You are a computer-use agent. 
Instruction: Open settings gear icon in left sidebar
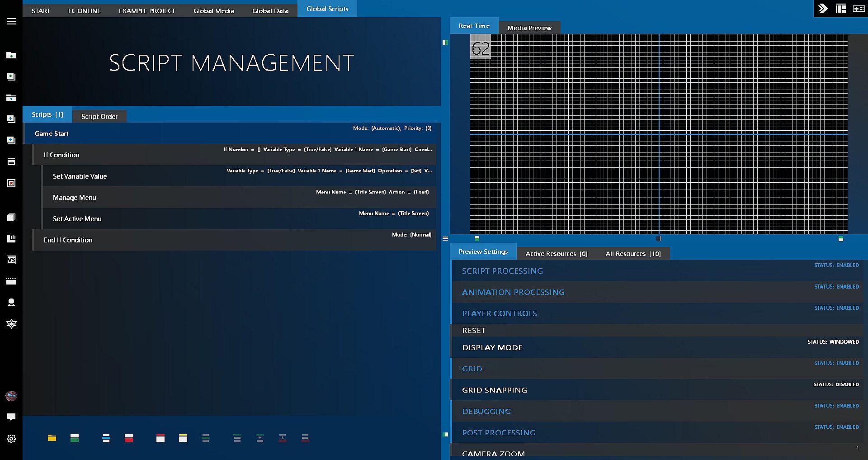[11, 438]
